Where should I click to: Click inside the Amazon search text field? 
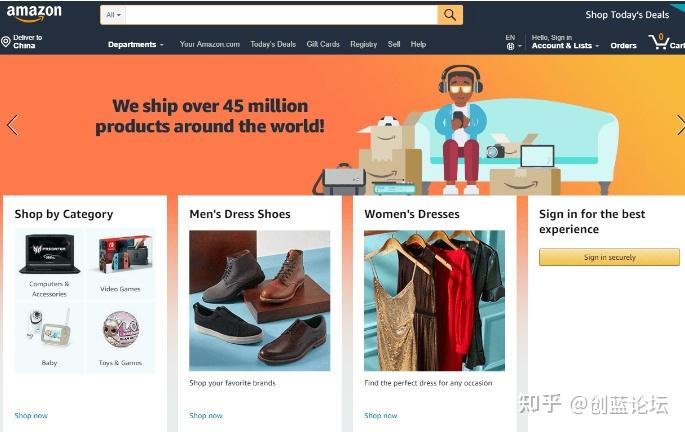click(281, 15)
